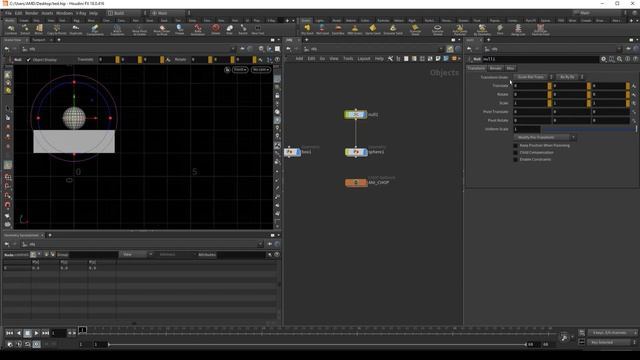The height and width of the screenshot is (360, 640).
Task: Click the jump to first frame button
Action: click(9, 333)
